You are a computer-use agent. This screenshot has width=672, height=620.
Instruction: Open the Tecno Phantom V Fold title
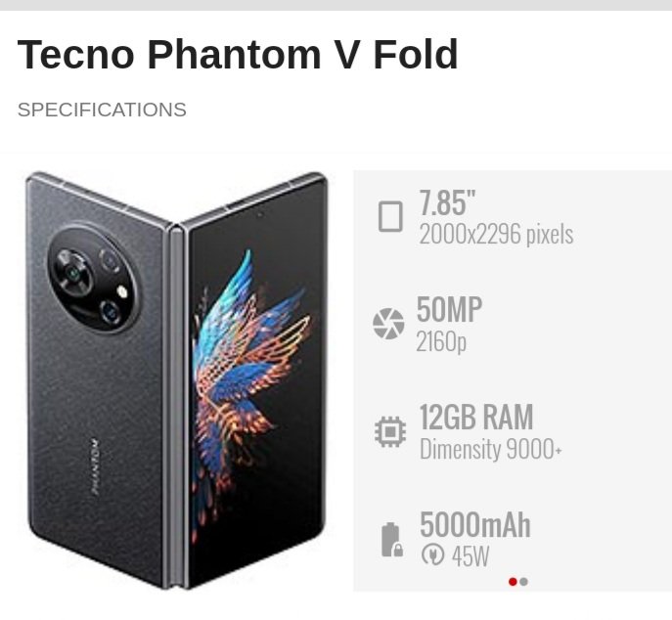tap(238, 55)
